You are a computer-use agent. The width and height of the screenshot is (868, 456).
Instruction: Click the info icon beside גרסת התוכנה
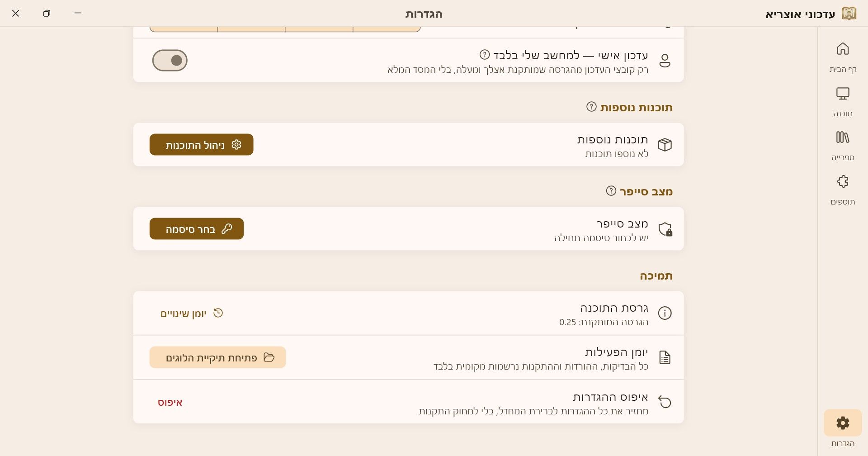tap(665, 313)
